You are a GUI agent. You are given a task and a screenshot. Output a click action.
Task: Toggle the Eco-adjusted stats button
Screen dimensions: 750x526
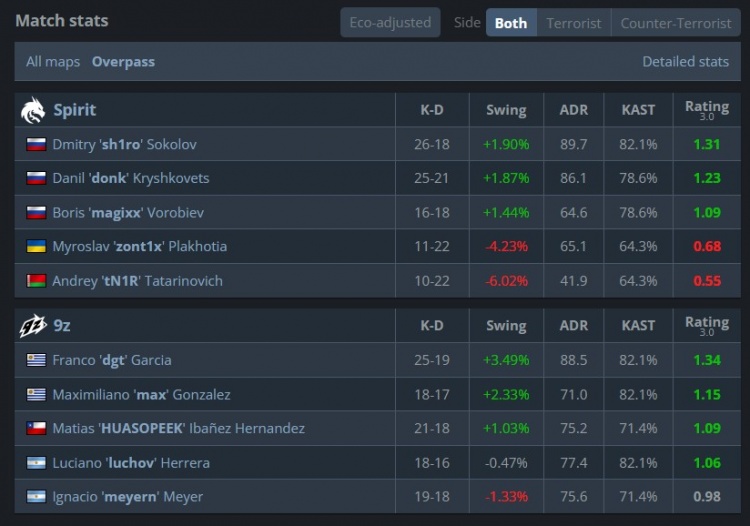tap(390, 22)
